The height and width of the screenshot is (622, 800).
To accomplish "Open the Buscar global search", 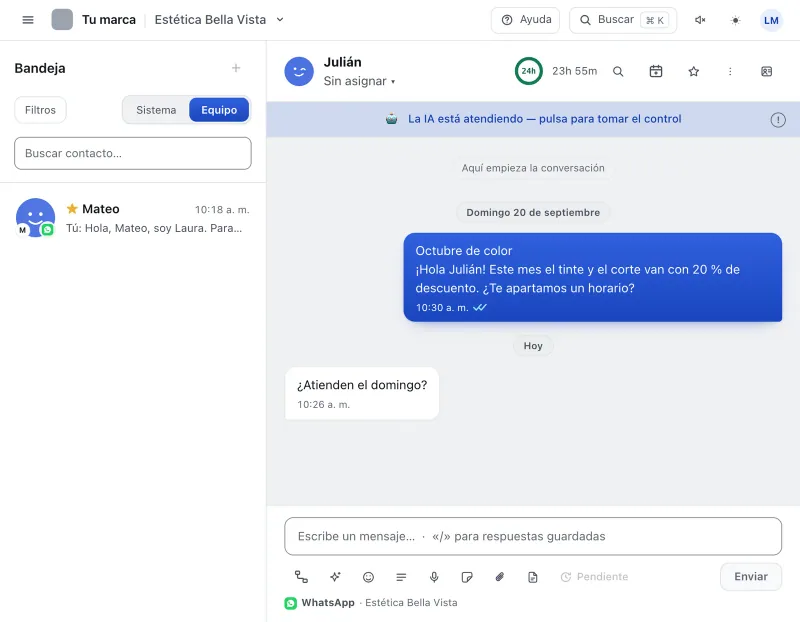I will [x=623, y=20].
